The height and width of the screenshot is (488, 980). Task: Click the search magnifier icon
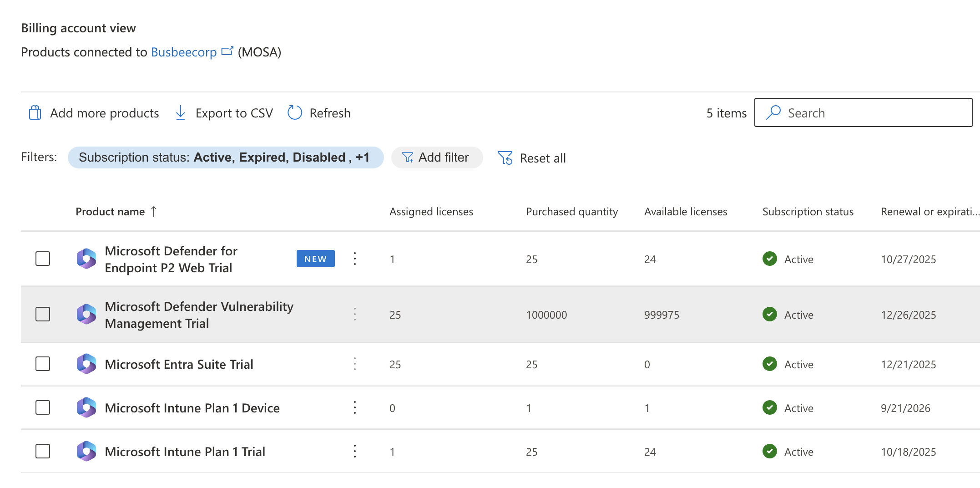[x=773, y=112]
